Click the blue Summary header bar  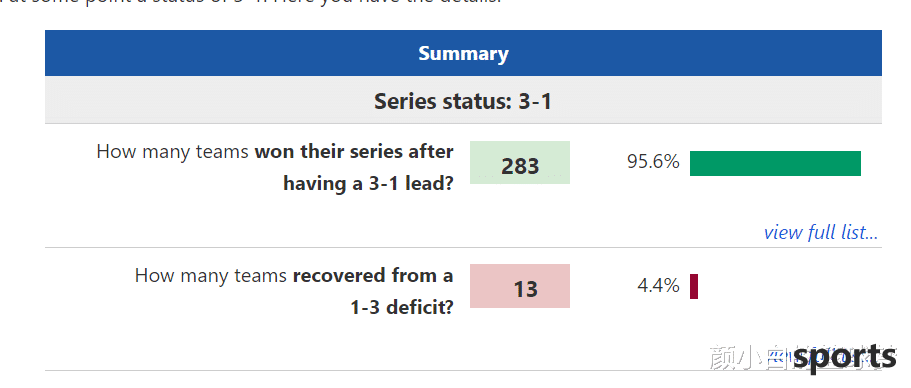click(463, 53)
